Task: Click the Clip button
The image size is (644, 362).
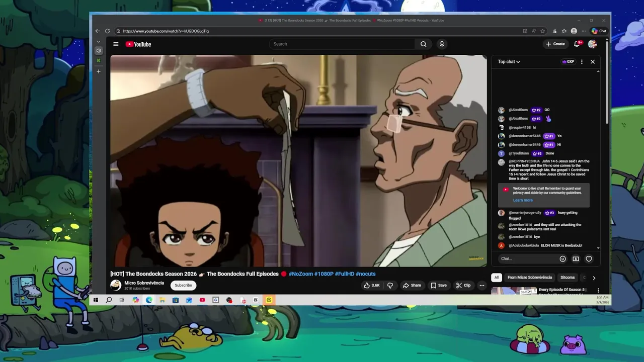Action: coord(463,286)
